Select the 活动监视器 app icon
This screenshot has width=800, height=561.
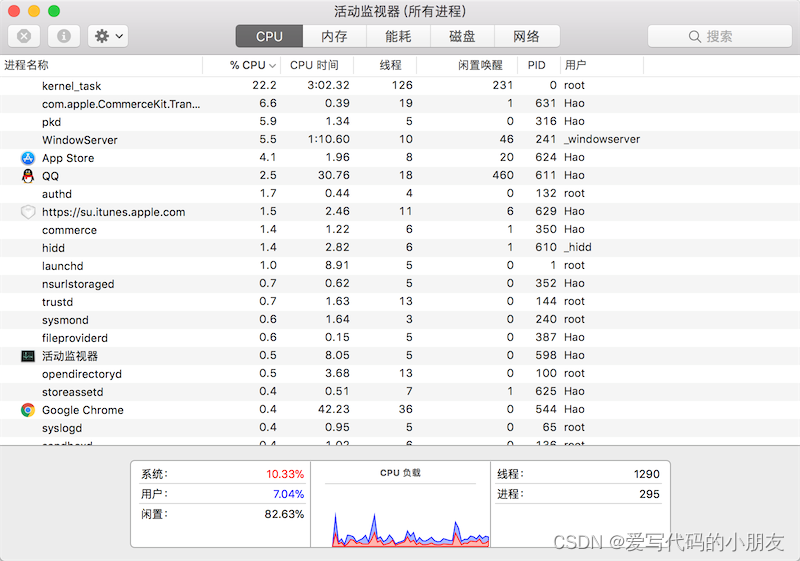point(28,355)
